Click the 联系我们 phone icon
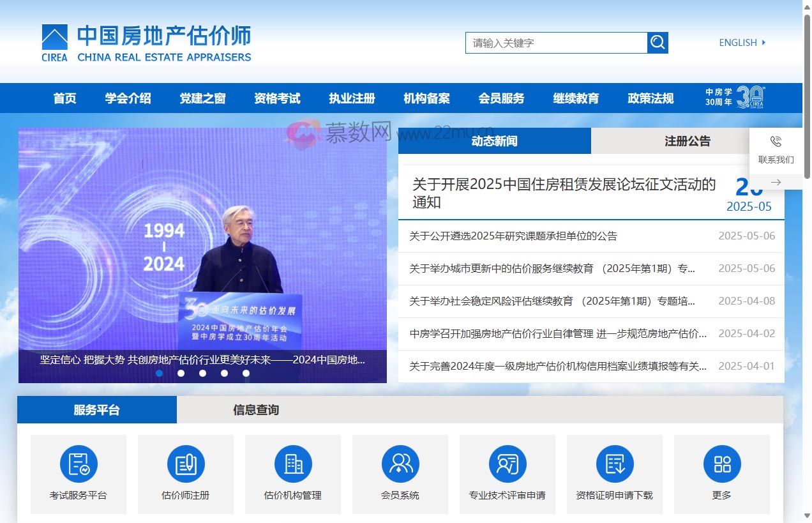This screenshot has width=812, height=523. [x=776, y=142]
